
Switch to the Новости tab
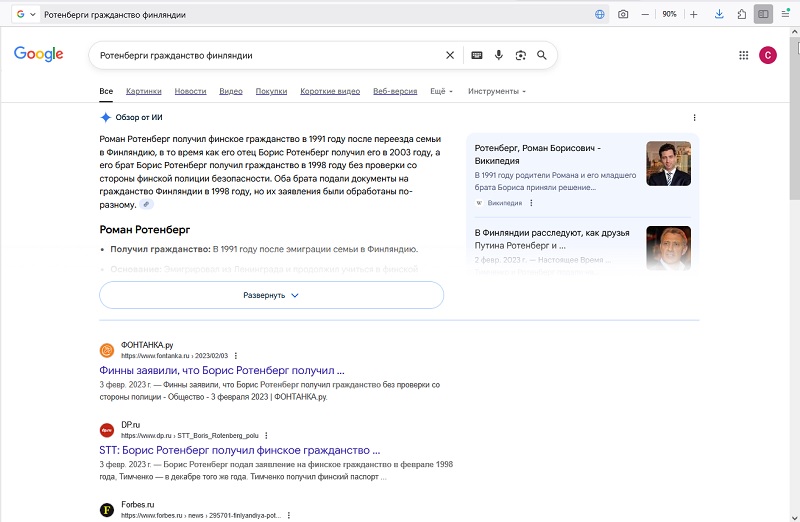(190, 91)
